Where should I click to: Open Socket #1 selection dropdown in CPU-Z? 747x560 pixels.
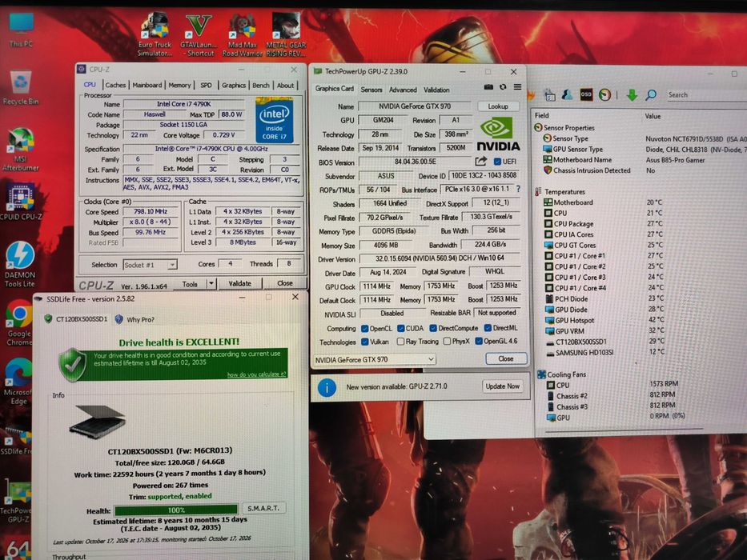(x=150, y=265)
